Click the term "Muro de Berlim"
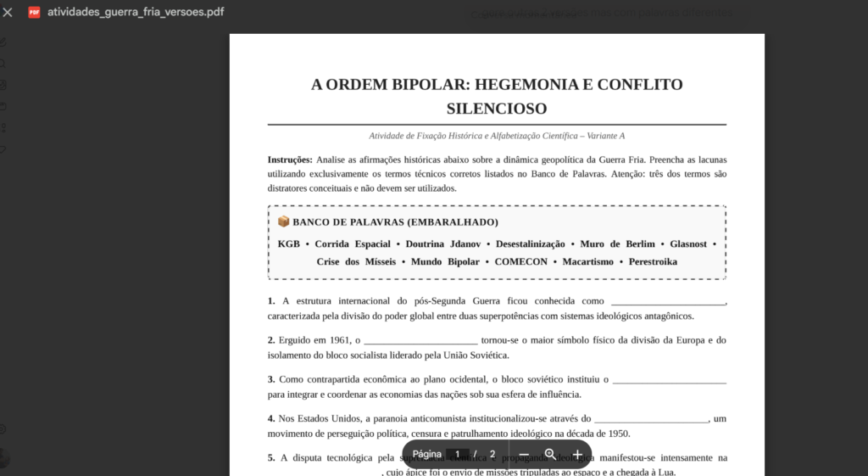Viewport: 868px width, 476px height. (617, 244)
